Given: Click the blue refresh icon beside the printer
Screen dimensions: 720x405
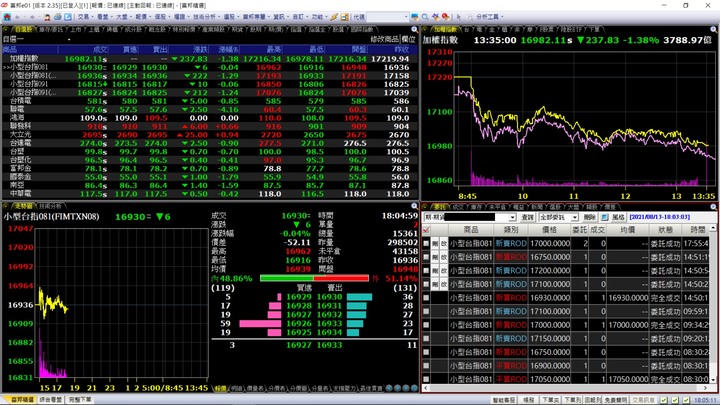Looking at the screenshot, I should point(68,17).
